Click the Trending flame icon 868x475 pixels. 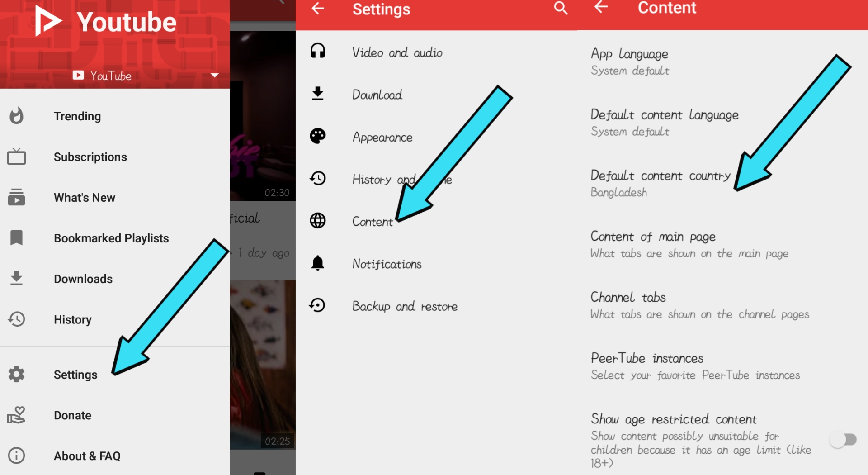[17, 116]
